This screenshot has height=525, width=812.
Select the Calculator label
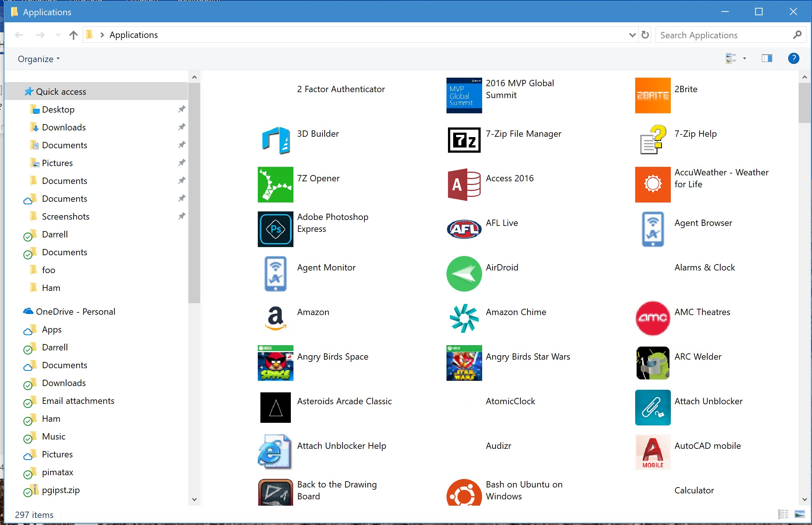coord(694,490)
